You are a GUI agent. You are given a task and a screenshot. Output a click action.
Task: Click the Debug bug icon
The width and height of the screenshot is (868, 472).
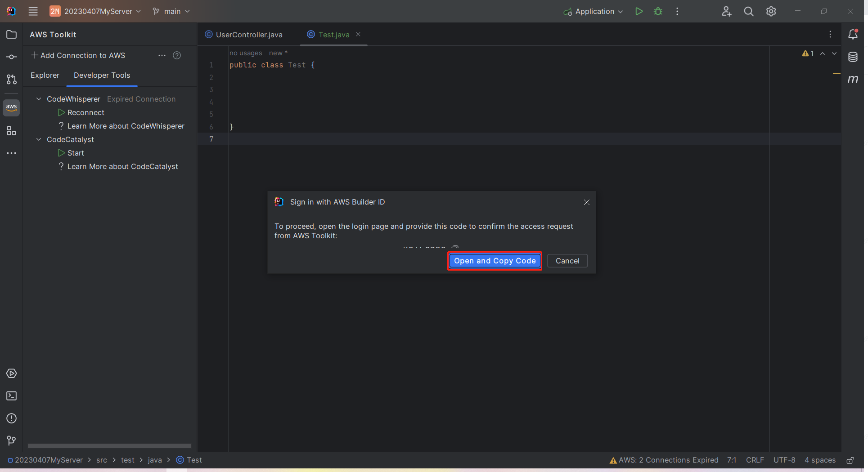pyautogui.click(x=658, y=12)
